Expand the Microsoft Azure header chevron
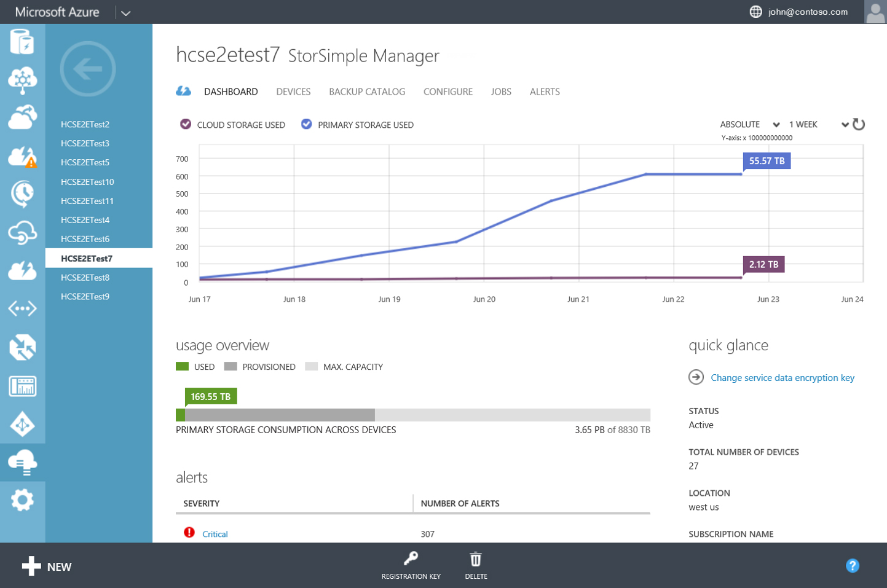The image size is (887, 588). click(126, 13)
